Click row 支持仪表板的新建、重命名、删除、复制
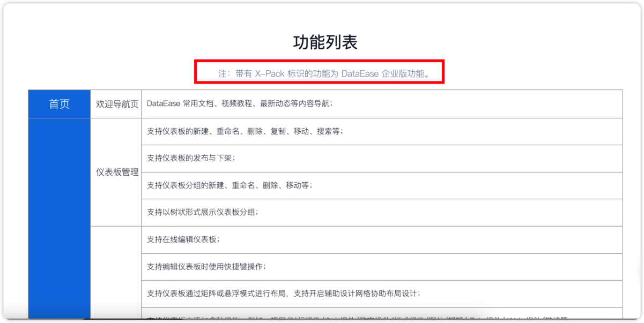Image resolution: width=644 pixels, height=323 pixels. [x=382, y=132]
